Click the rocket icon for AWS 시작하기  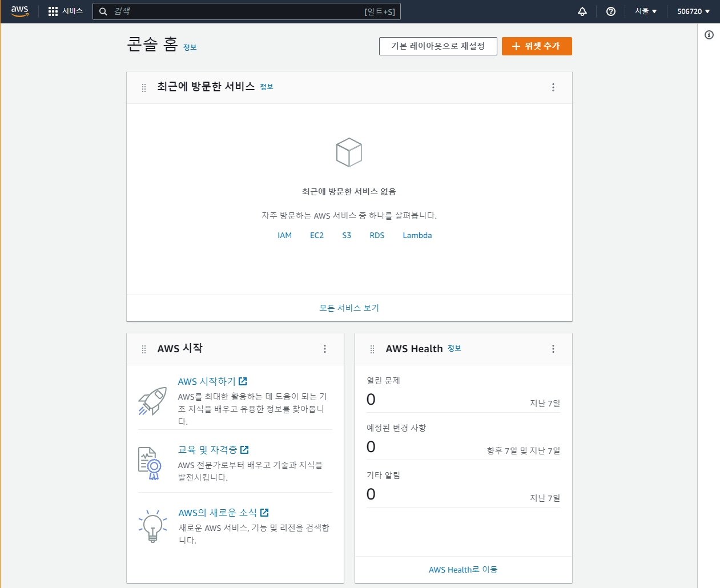[152, 401]
